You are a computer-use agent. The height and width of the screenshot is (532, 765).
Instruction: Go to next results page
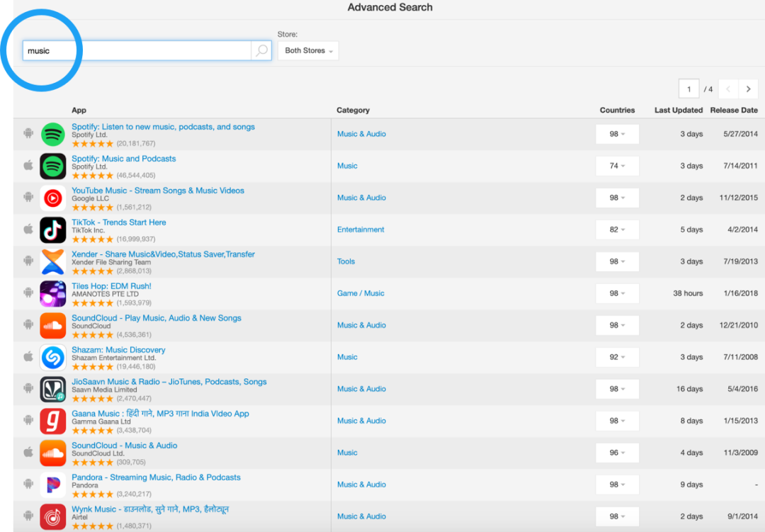point(749,89)
